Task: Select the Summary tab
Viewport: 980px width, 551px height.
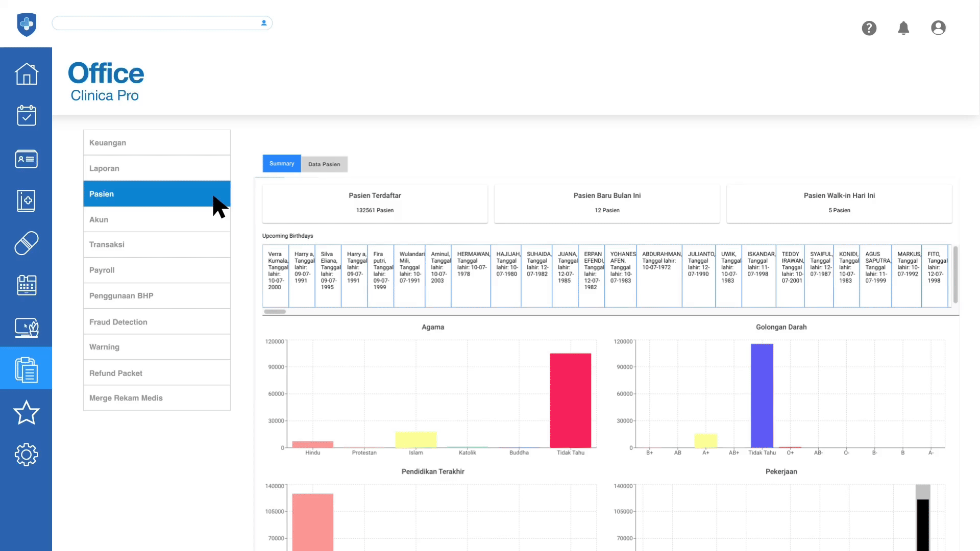Action: pyautogui.click(x=281, y=164)
